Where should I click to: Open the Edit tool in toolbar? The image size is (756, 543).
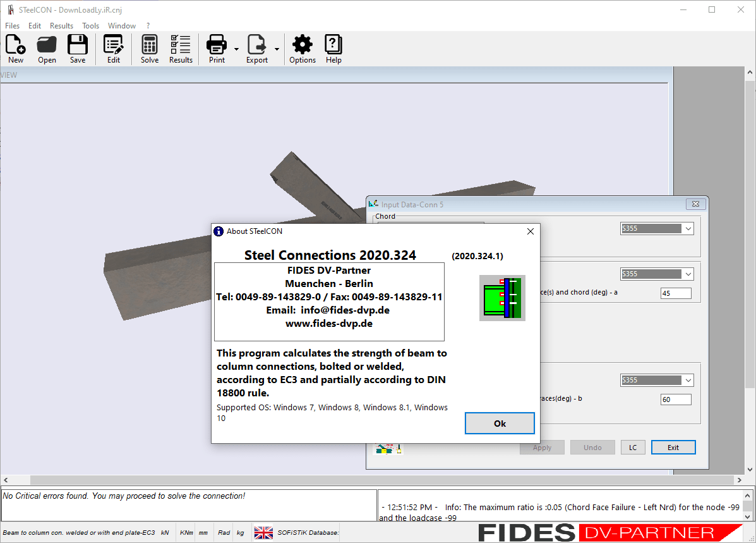pos(113,49)
